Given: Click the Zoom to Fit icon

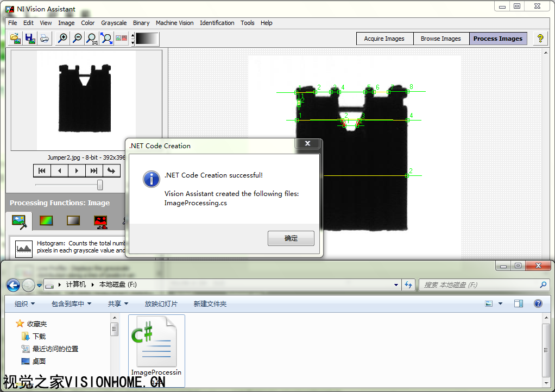Looking at the screenshot, I should click(106, 39).
